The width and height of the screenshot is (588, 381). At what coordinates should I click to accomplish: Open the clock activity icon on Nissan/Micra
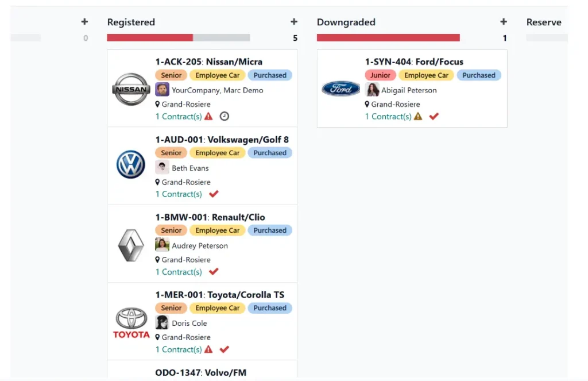pyautogui.click(x=225, y=116)
